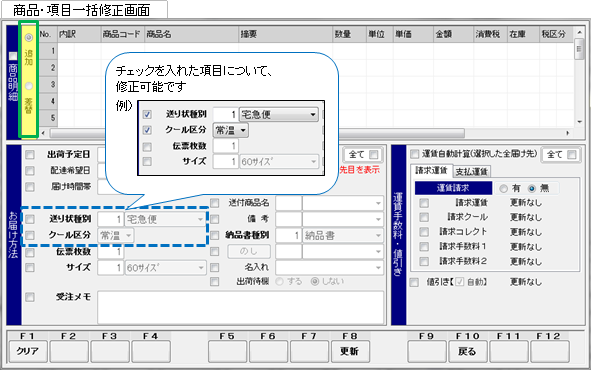Select 運賃請求 有 radio button
Image resolution: width=591 pixels, height=370 pixels.
pyautogui.click(x=504, y=188)
